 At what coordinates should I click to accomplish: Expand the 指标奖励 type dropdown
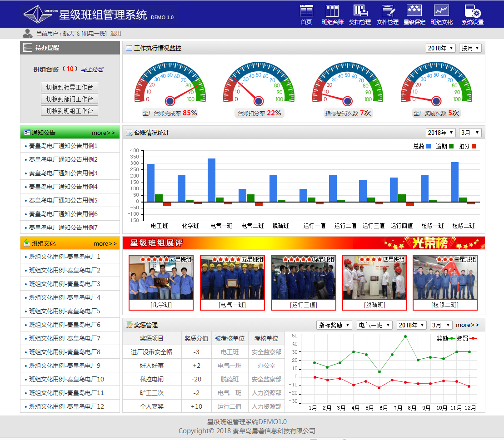(334, 325)
